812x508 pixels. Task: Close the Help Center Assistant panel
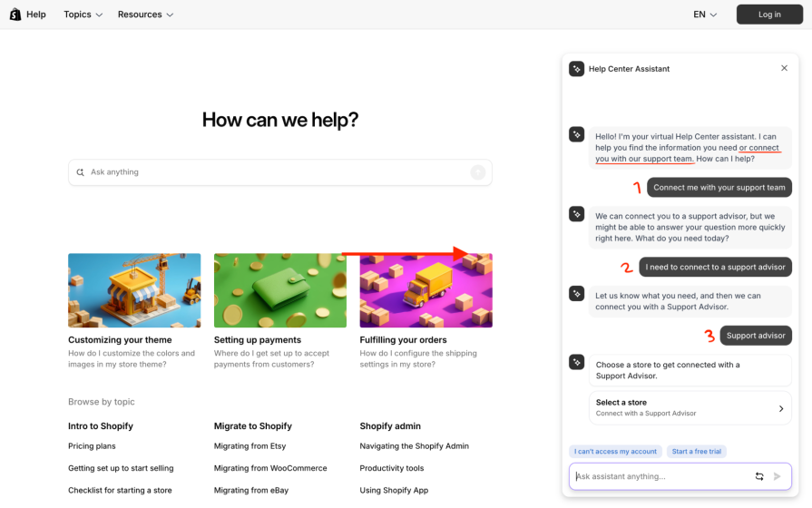pos(785,68)
